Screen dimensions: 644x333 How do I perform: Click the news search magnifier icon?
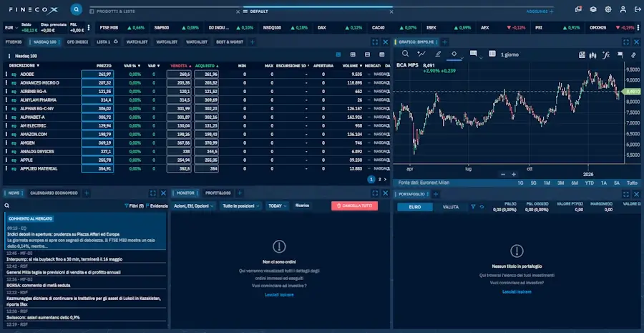tap(7, 206)
